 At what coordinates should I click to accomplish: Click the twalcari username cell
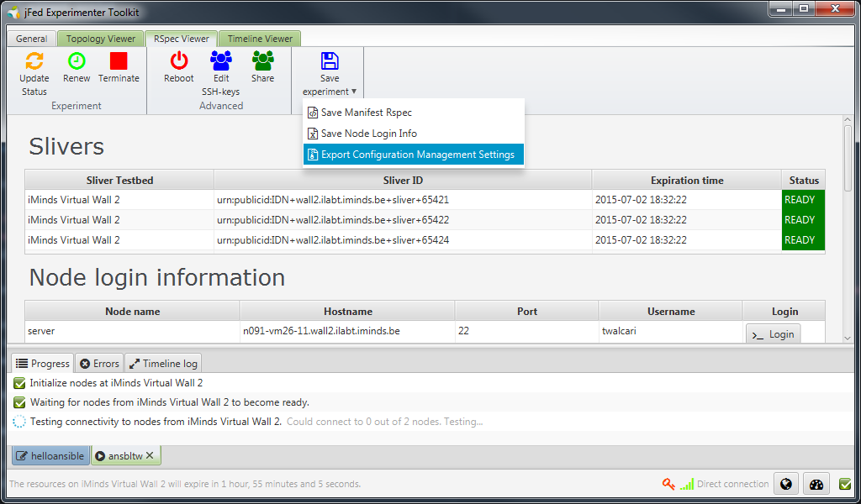point(670,331)
